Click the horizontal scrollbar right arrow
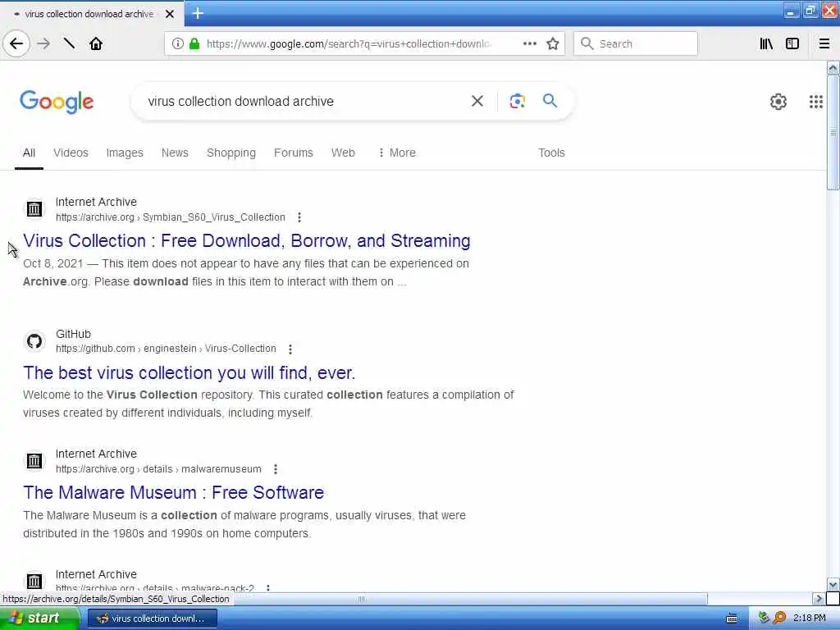The image size is (840, 630). click(x=819, y=598)
